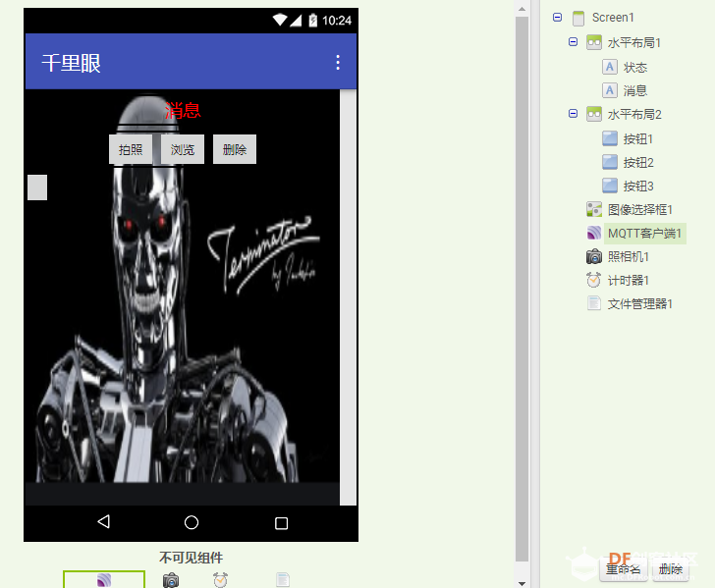Viewport: 715px width, 588px height.
Task: Click the 千里眼 app title
Action: (71, 63)
